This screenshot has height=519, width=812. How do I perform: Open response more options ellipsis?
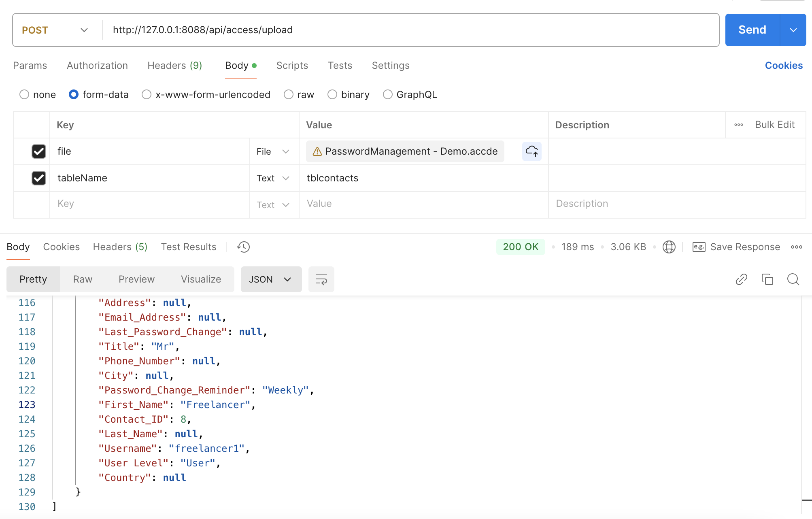pyautogui.click(x=796, y=247)
